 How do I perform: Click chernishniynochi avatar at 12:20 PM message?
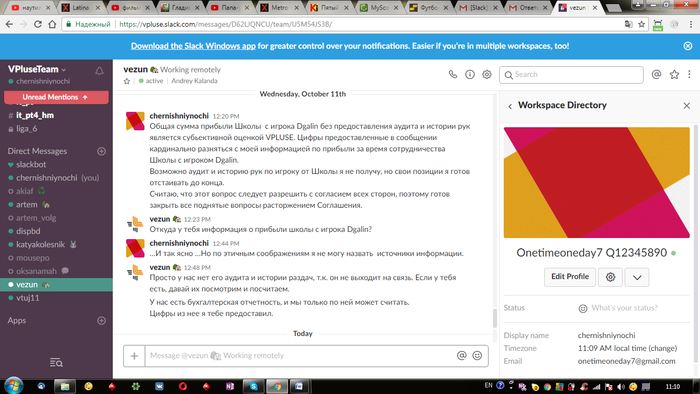click(135, 121)
